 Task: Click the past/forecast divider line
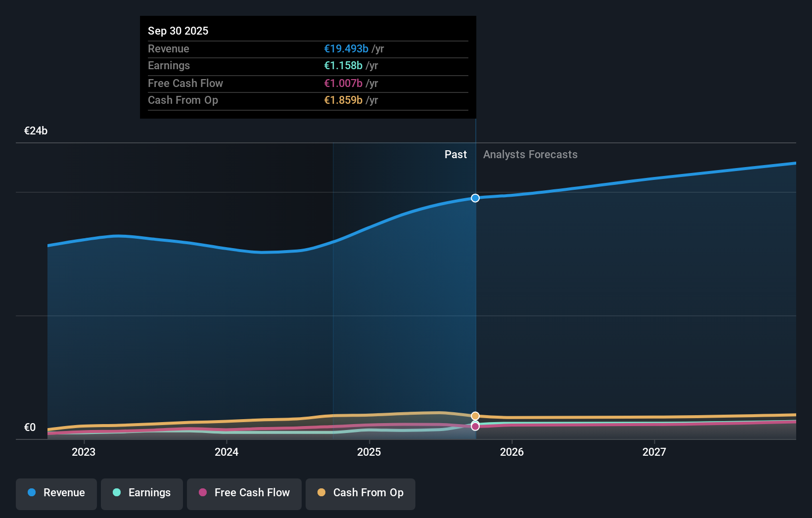point(475,297)
